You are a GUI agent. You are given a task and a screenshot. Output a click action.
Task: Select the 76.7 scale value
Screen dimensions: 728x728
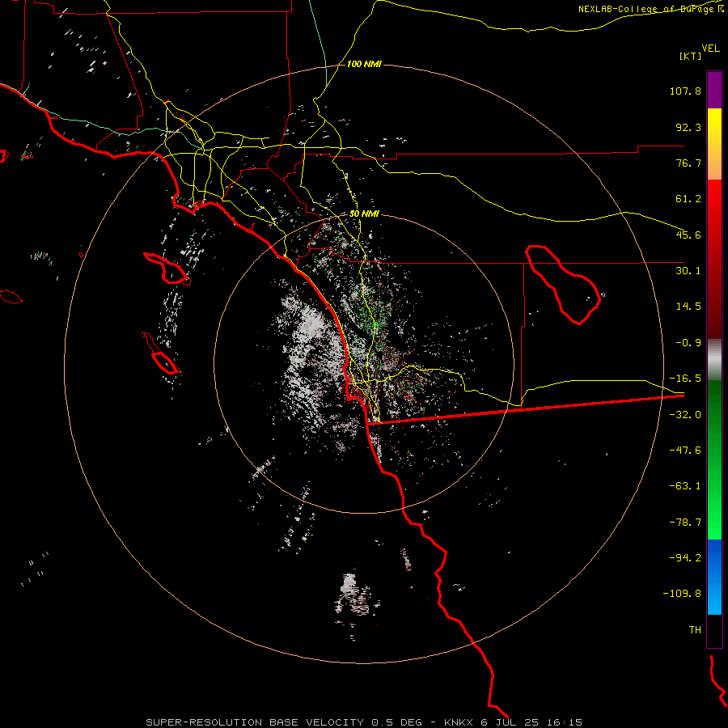pos(688,163)
